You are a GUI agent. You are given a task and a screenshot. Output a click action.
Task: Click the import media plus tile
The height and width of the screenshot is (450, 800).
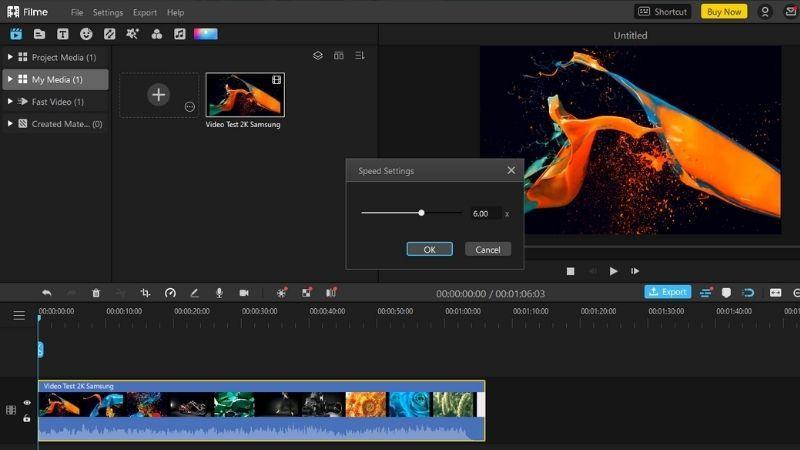point(159,95)
